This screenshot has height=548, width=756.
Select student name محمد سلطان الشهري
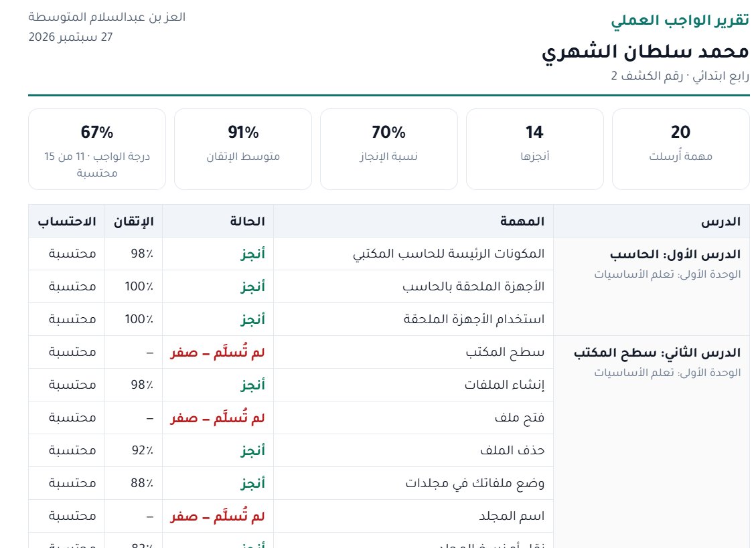click(645, 52)
